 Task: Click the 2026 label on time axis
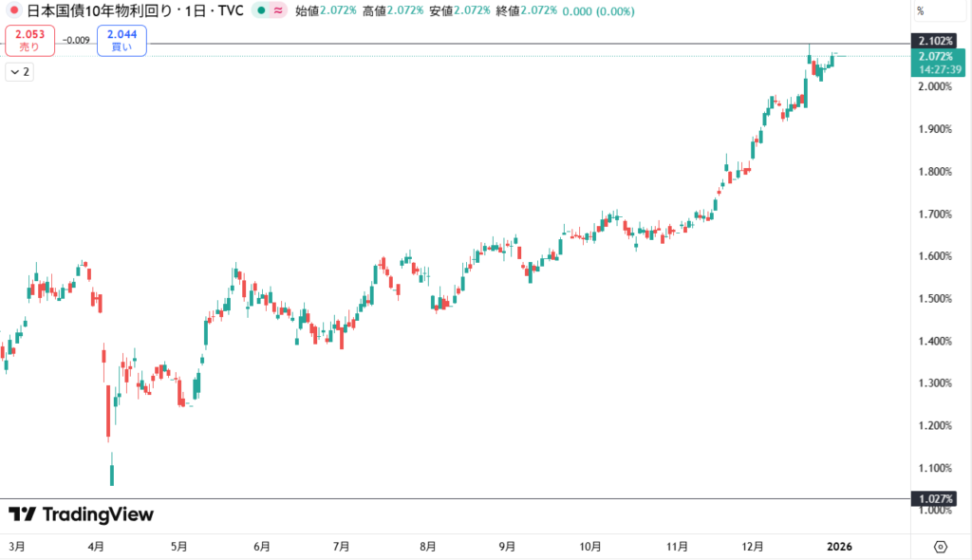[839, 547]
